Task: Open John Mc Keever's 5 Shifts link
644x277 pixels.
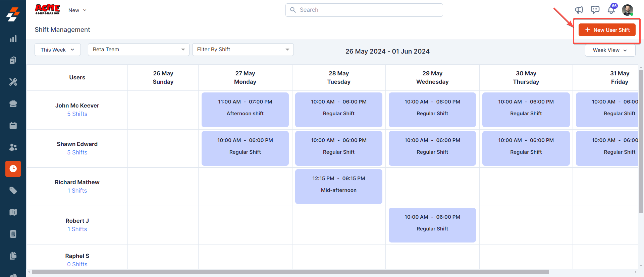Action: click(77, 114)
